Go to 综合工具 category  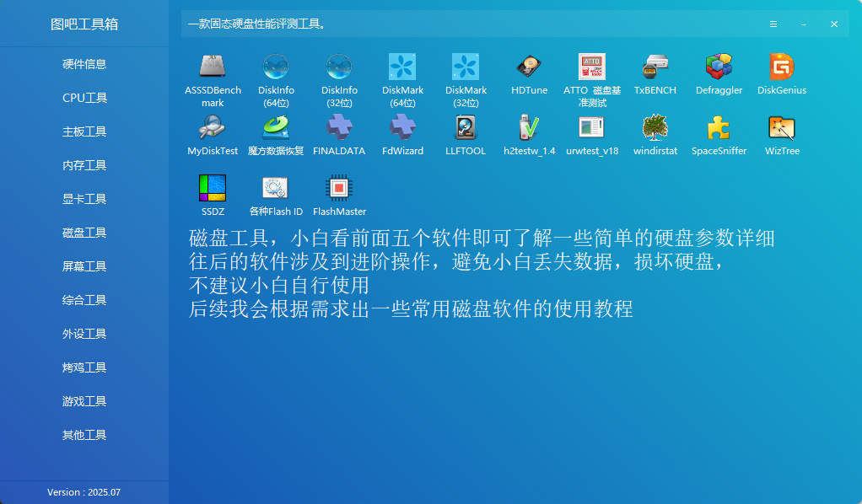pyautogui.click(x=84, y=300)
